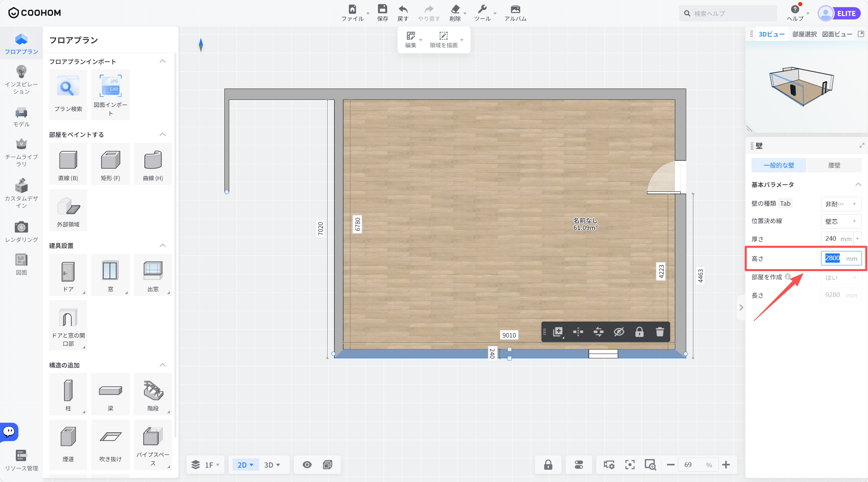Click the 高さ height input field
The image size is (868, 482).
coord(841,258)
